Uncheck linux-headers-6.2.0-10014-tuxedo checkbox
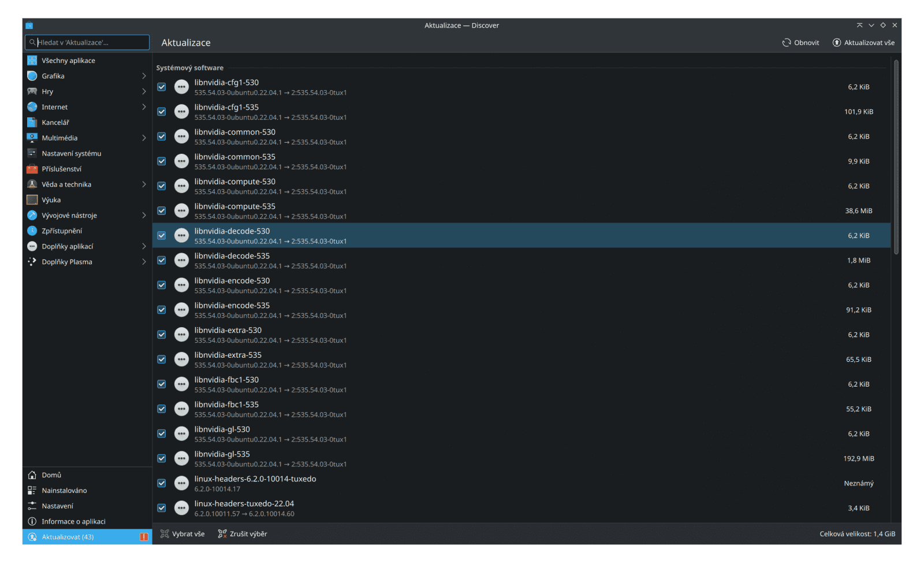The width and height of the screenshot is (924, 571). tap(162, 483)
